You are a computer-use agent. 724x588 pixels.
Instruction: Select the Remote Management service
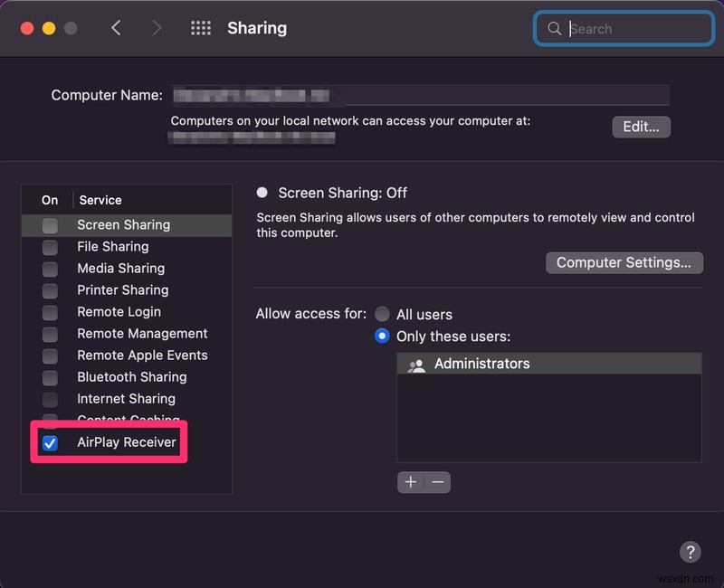(142, 334)
